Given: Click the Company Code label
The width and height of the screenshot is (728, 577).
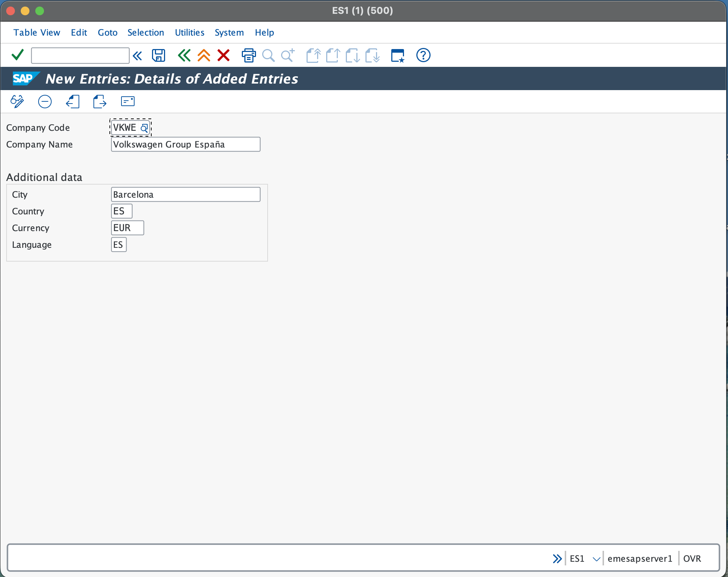Looking at the screenshot, I should pos(38,128).
